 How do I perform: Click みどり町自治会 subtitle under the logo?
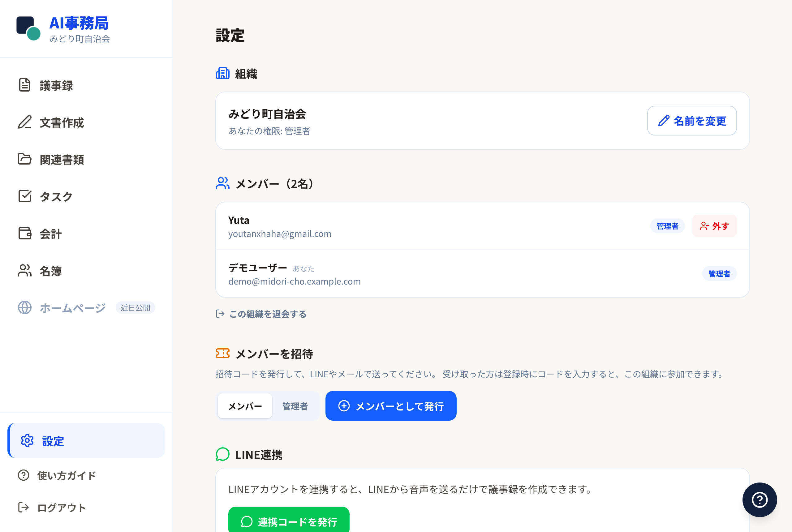[80, 39]
